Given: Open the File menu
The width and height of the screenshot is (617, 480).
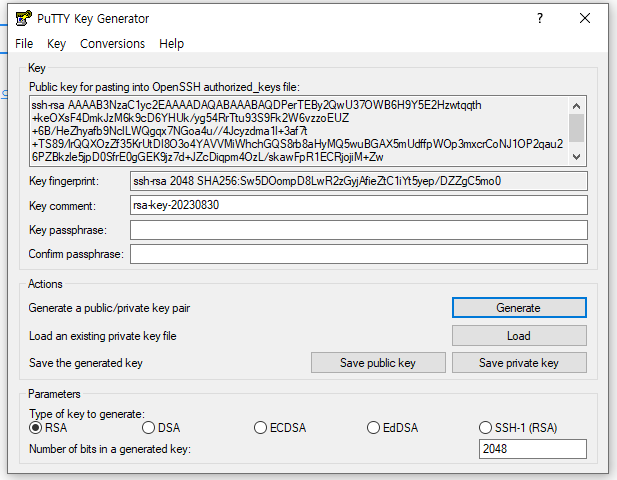Looking at the screenshot, I should (x=24, y=43).
